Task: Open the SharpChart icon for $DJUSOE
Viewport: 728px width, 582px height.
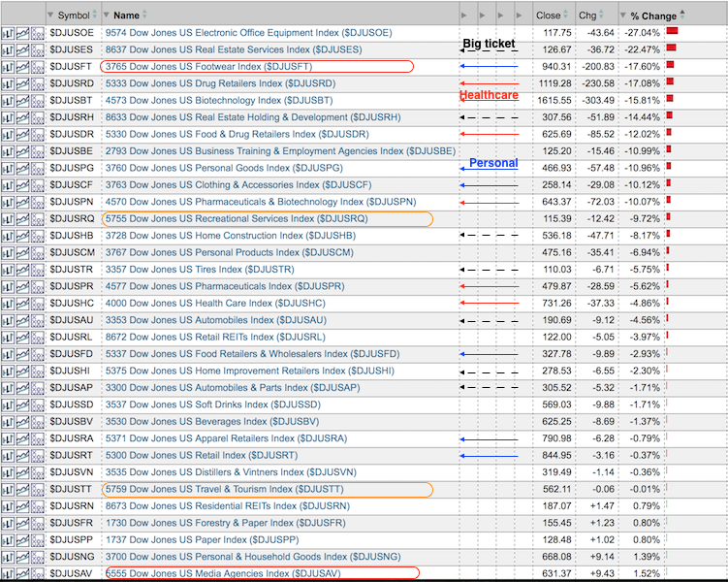Action: [8, 32]
